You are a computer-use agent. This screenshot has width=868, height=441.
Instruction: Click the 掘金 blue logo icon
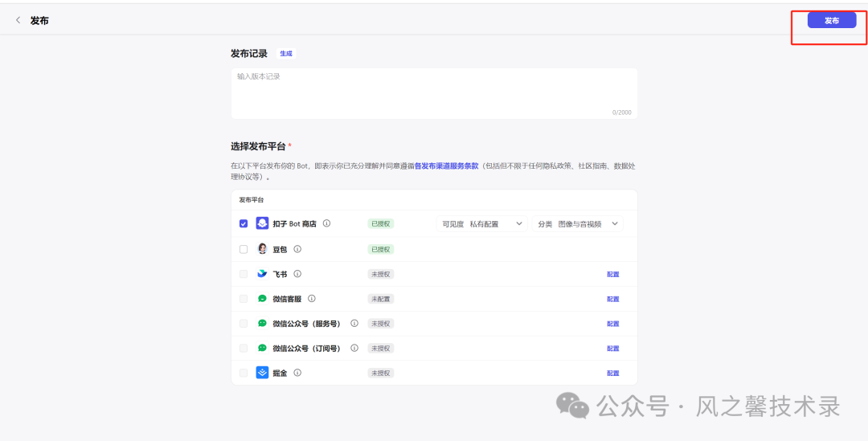tap(262, 373)
